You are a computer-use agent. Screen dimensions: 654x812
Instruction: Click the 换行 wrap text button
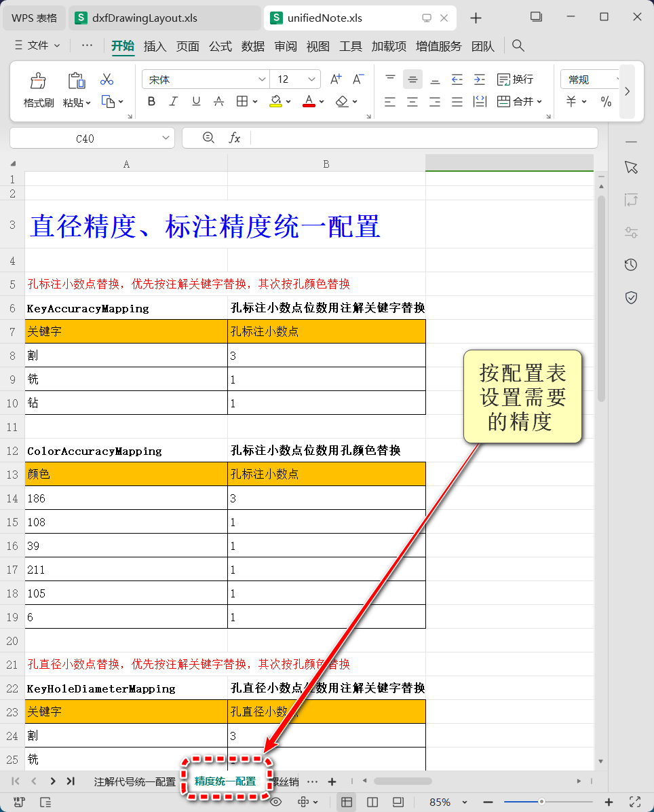point(515,79)
